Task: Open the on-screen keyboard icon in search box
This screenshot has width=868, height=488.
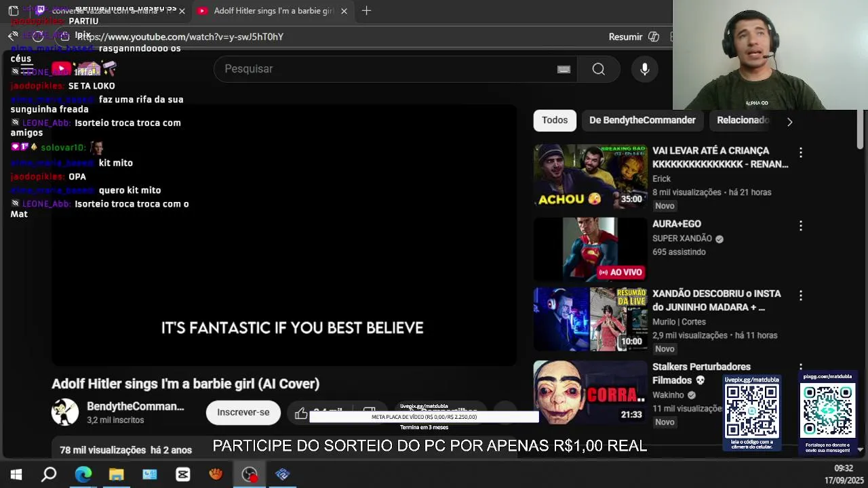Action: pos(564,69)
